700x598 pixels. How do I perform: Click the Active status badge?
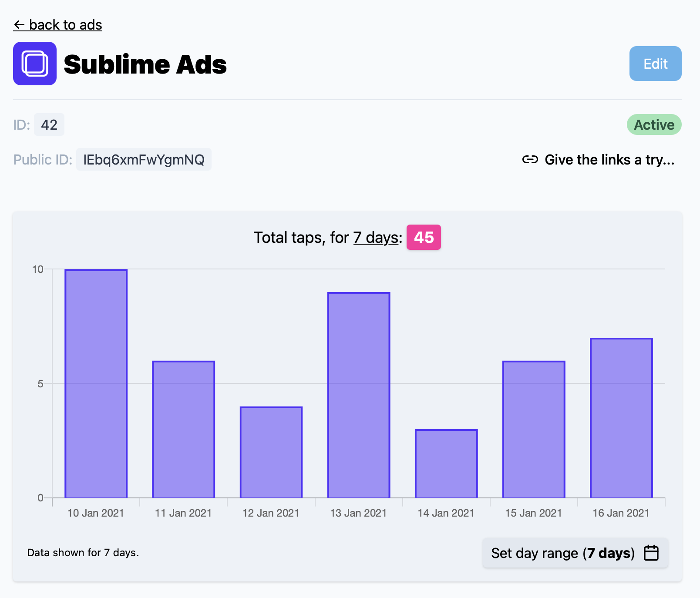pyautogui.click(x=654, y=124)
